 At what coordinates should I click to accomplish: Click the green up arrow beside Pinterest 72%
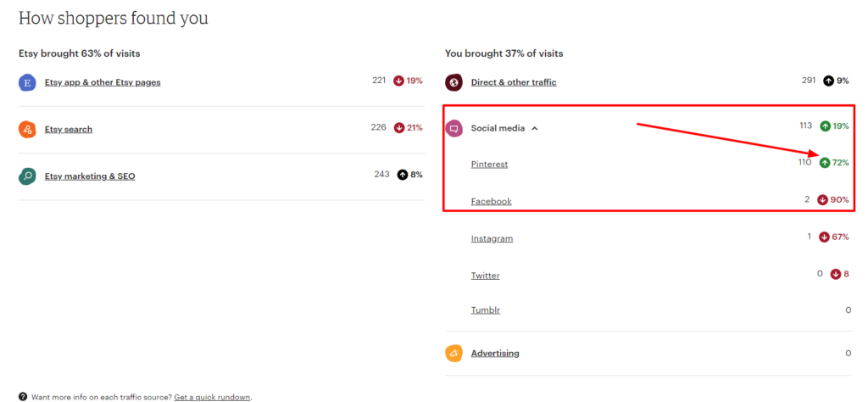point(825,163)
